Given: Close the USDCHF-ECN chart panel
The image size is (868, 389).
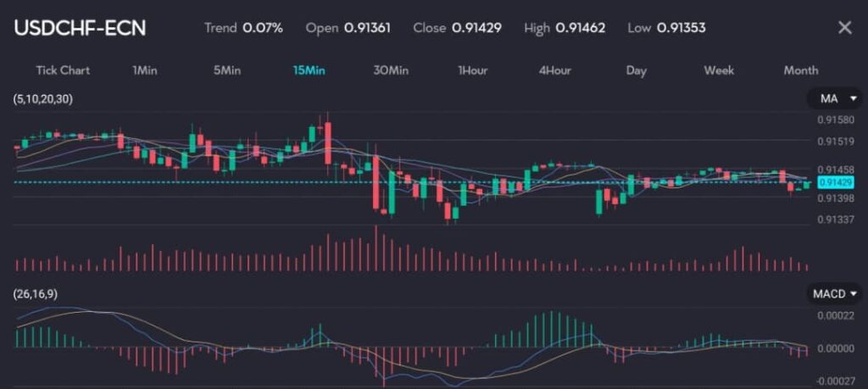Looking at the screenshot, I should click(844, 28).
